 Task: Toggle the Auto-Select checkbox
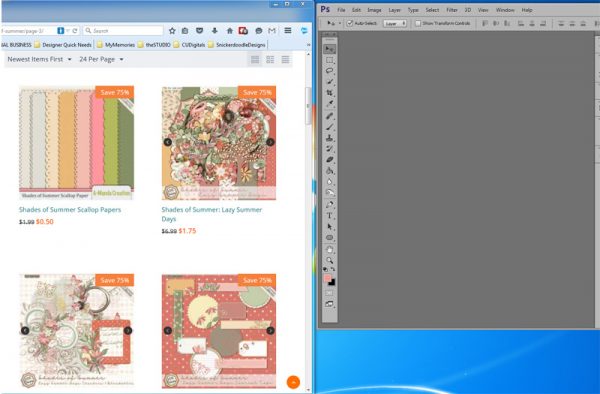coord(349,23)
